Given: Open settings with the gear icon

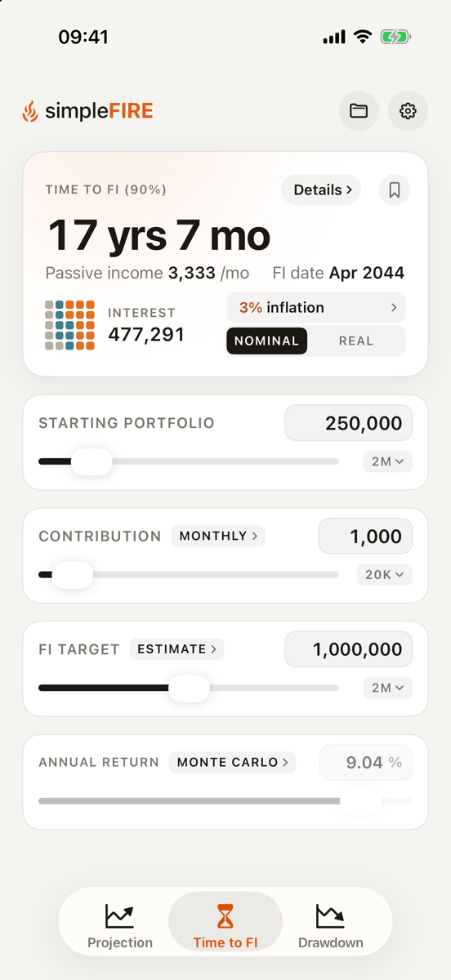Looking at the screenshot, I should click(408, 111).
